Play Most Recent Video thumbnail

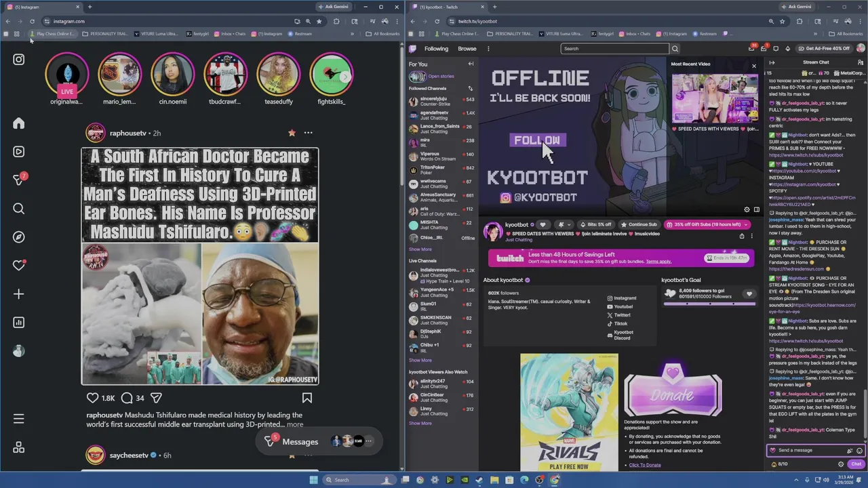[x=715, y=99]
